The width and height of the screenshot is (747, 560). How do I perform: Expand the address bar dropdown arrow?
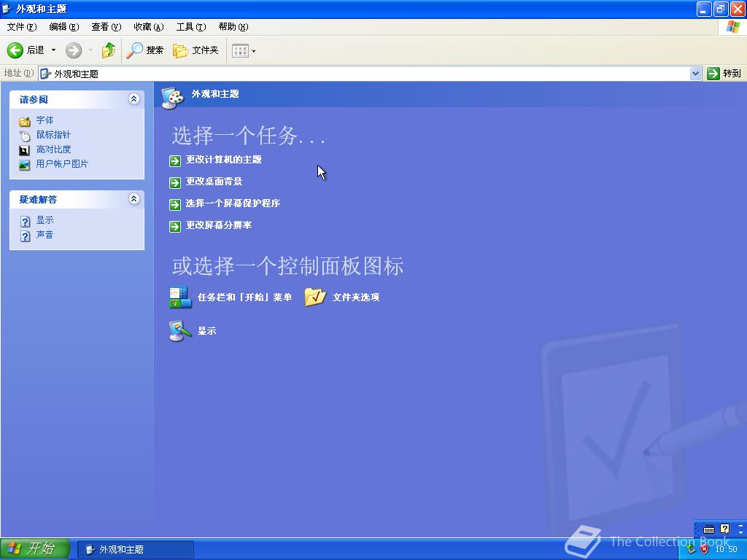point(695,74)
